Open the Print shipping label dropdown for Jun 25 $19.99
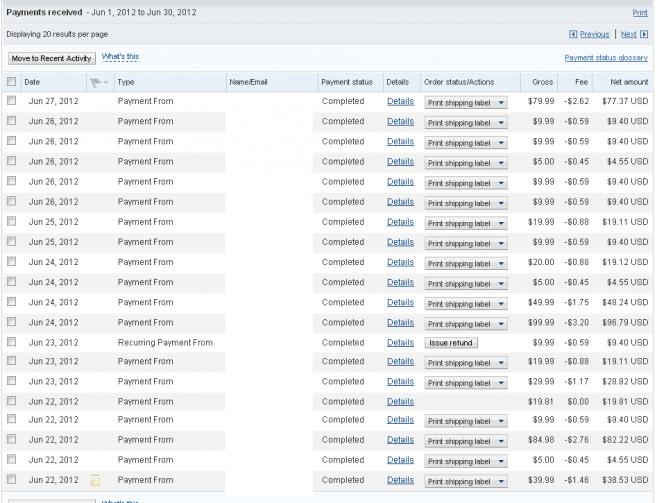 (x=466, y=223)
